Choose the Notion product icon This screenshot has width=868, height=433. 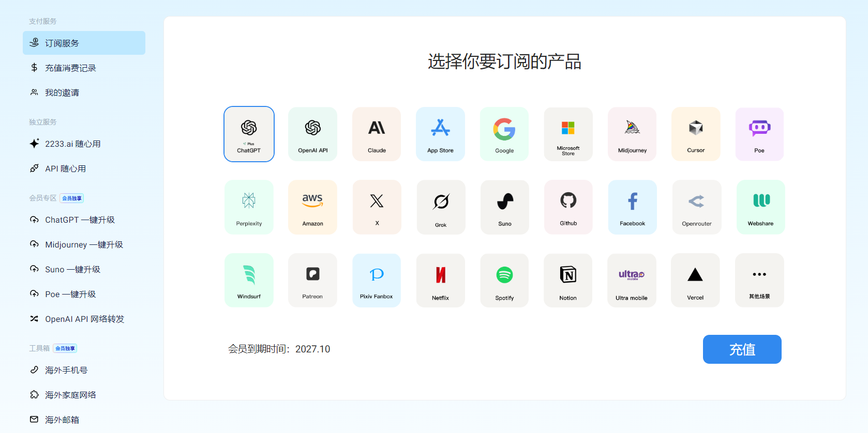point(568,280)
